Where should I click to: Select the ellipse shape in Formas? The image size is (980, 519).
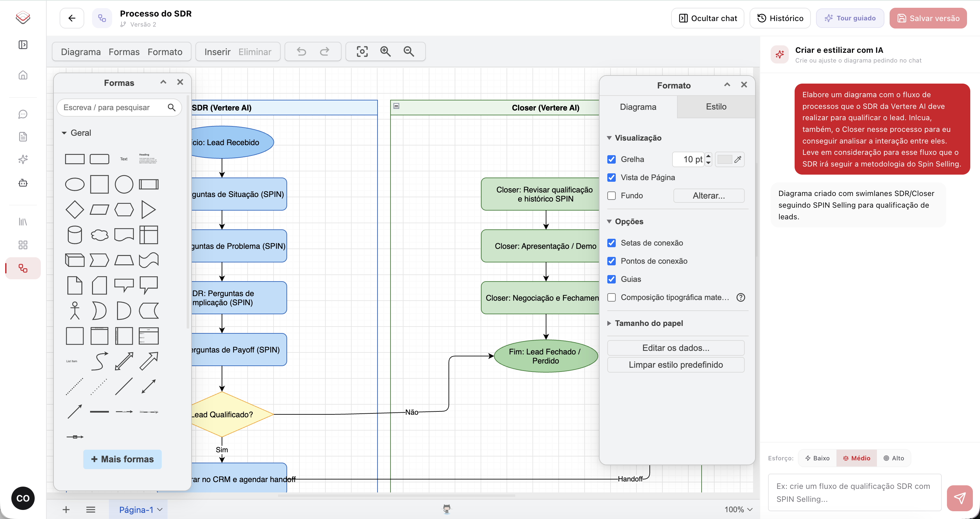click(75, 184)
